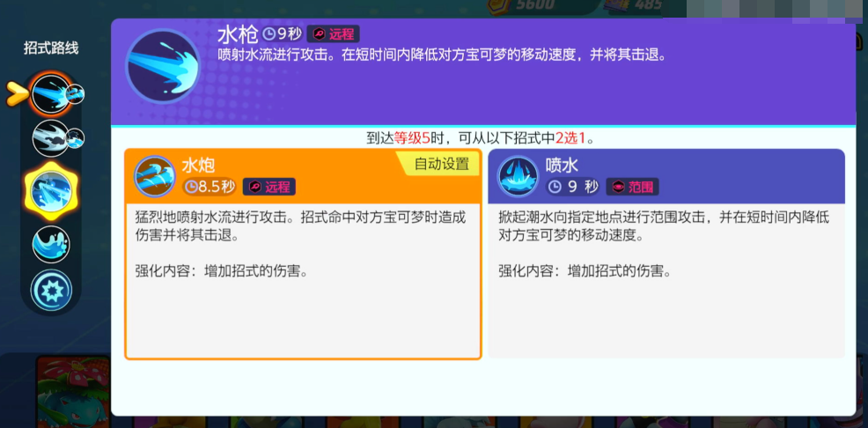Click the 8.5秒 cooldown on the 水炮 card

click(210, 187)
